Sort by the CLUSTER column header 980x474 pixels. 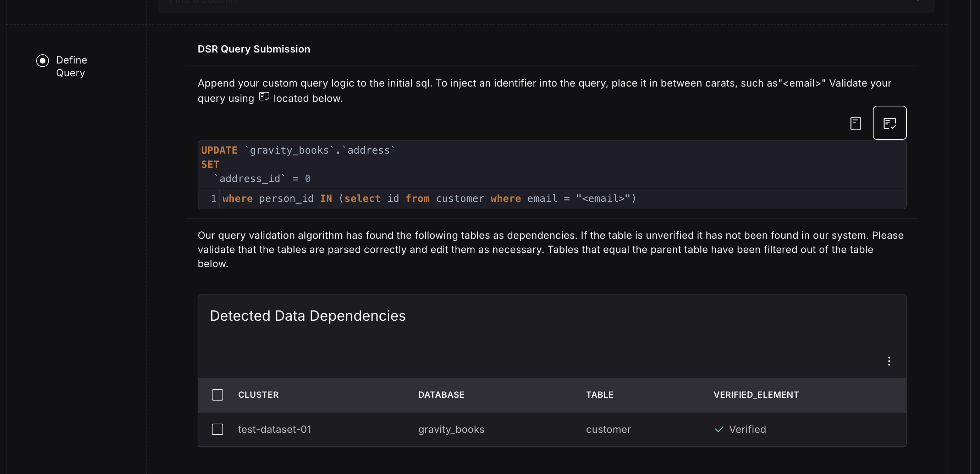pyautogui.click(x=258, y=395)
